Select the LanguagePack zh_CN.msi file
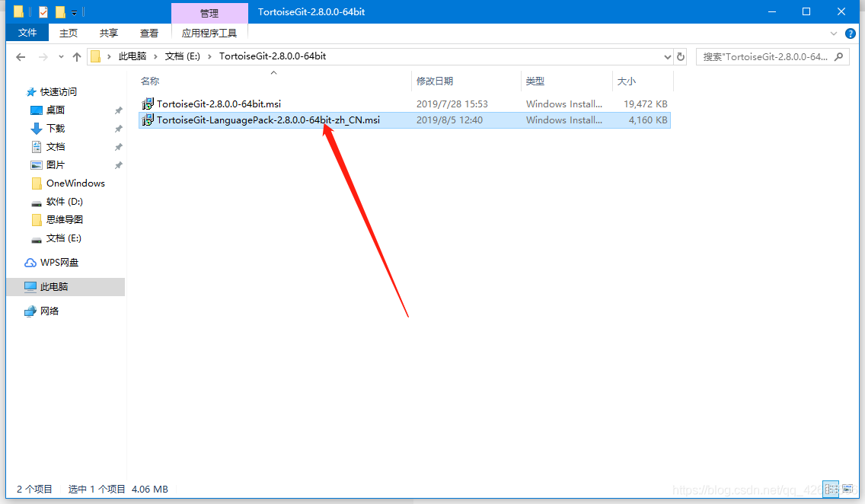The height and width of the screenshot is (504, 865). (x=268, y=120)
